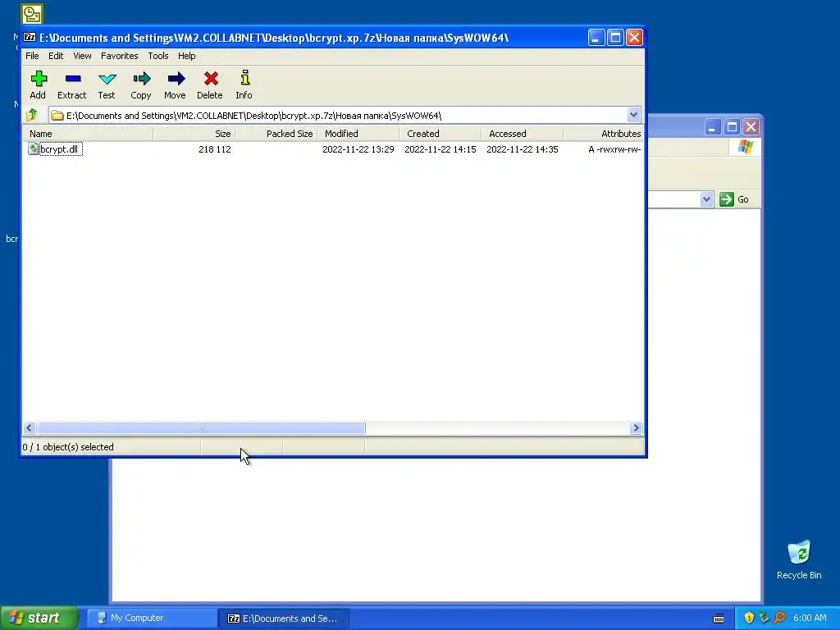Click the 7z icon in title bar
Viewport: 840px width, 630px height.
(x=30, y=38)
